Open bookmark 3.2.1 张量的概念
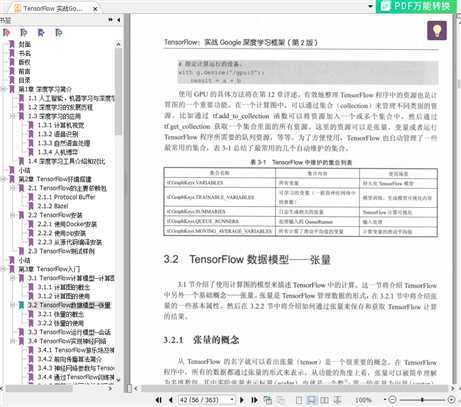Image resolution: width=461 pixels, height=407 pixels. click(61, 314)
